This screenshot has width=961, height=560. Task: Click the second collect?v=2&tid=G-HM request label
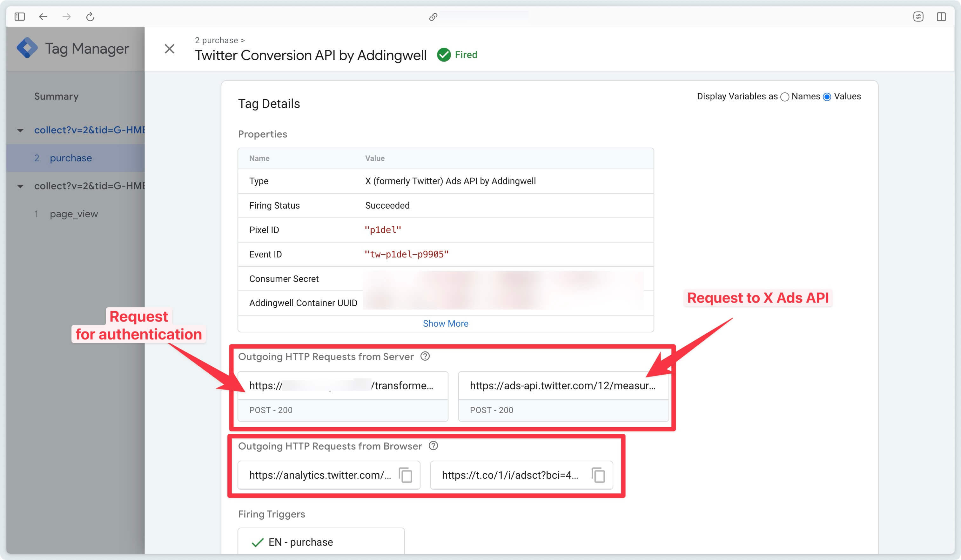point(89,186)
